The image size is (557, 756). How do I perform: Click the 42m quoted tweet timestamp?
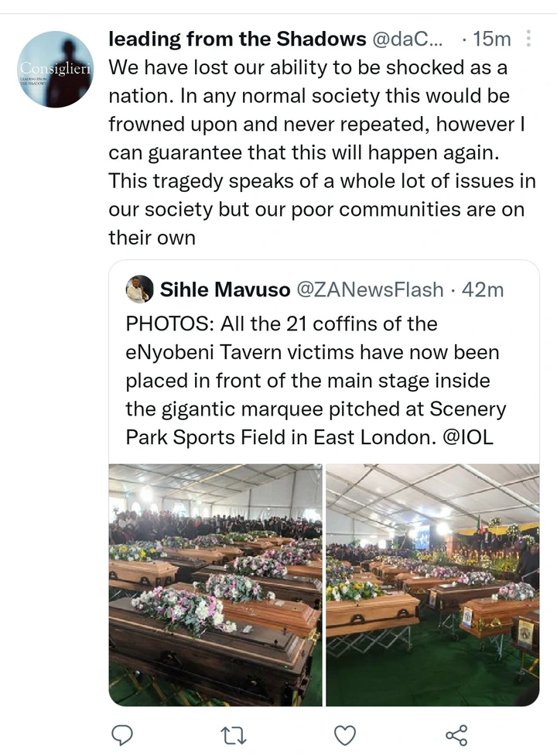[x=482, y=289]
